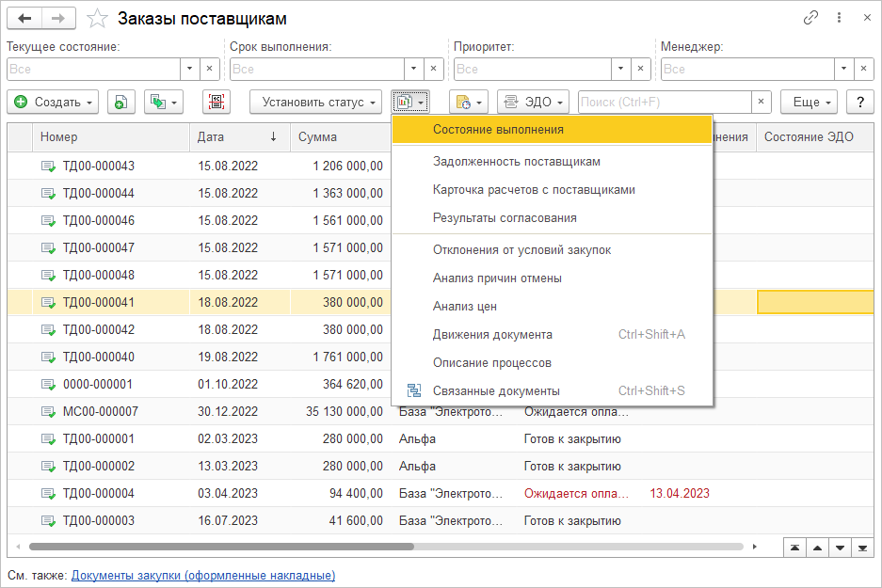Click the back navigation arrow
This screenshot has height=588, width=882.
point(24,18)
